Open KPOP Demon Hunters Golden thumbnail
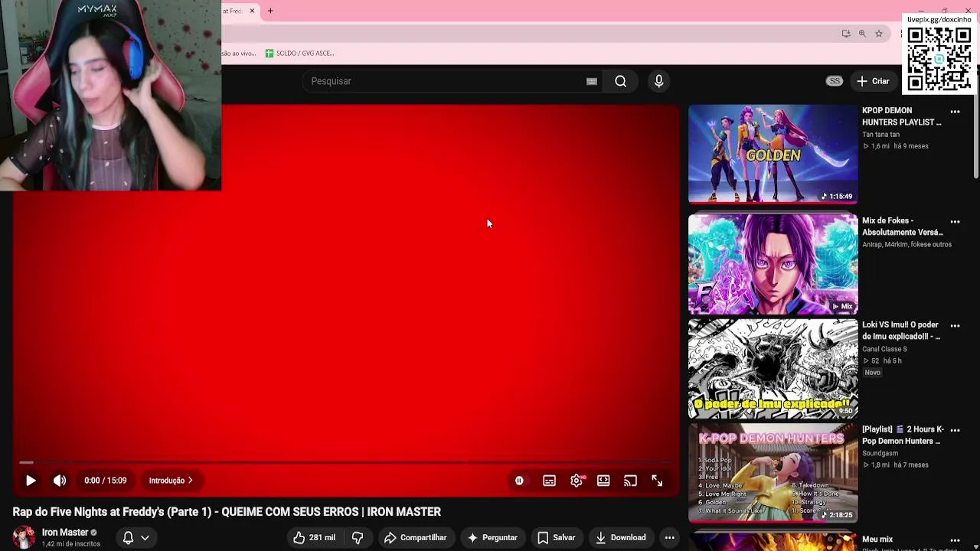This screenshot has height=551, width=980. pyautogui.click(x=773, y=154)
